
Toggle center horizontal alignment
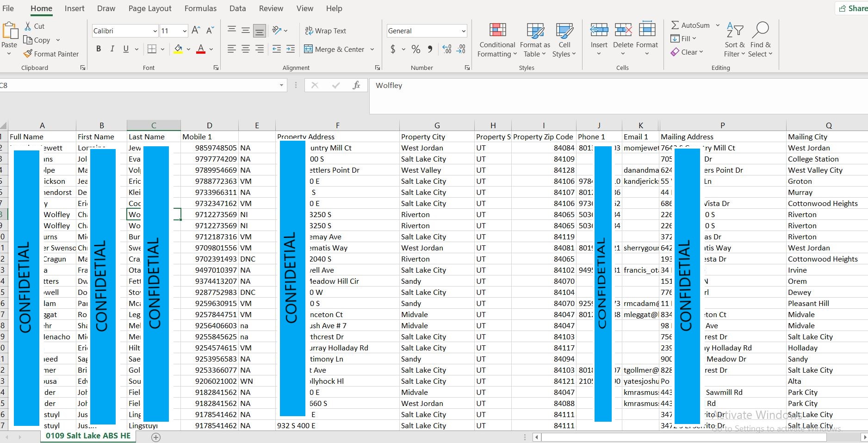click(x=246, y=49)
